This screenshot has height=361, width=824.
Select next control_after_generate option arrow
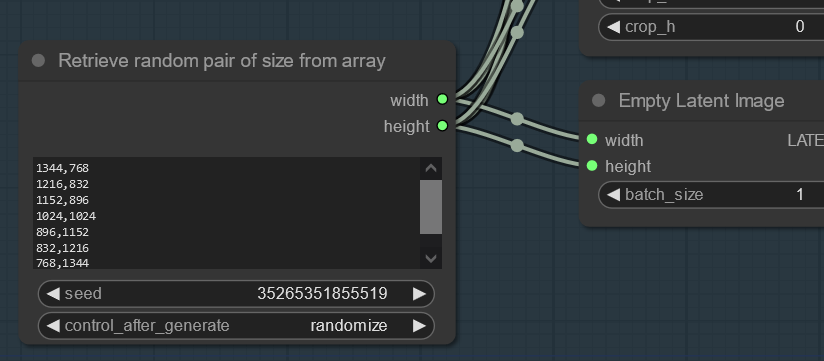click(419, 326)
